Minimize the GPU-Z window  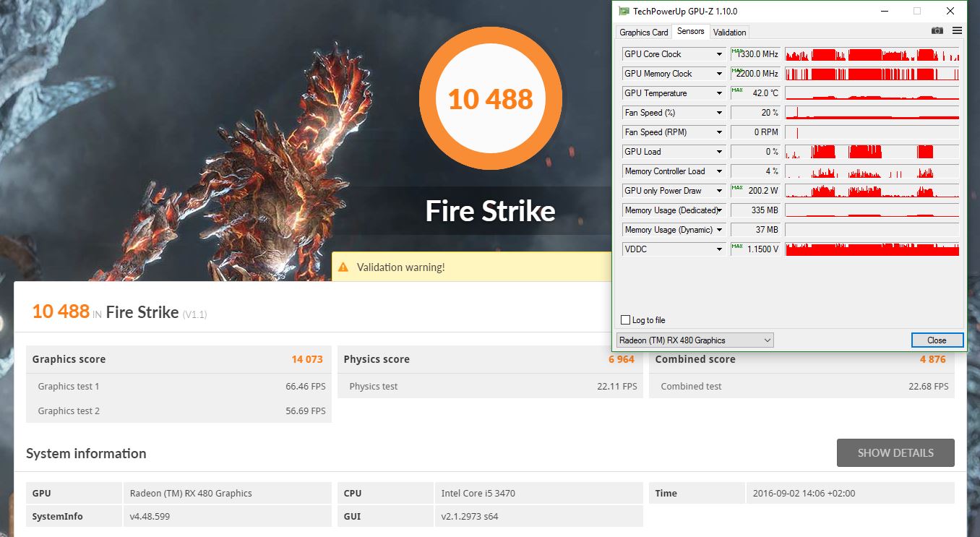884,11
